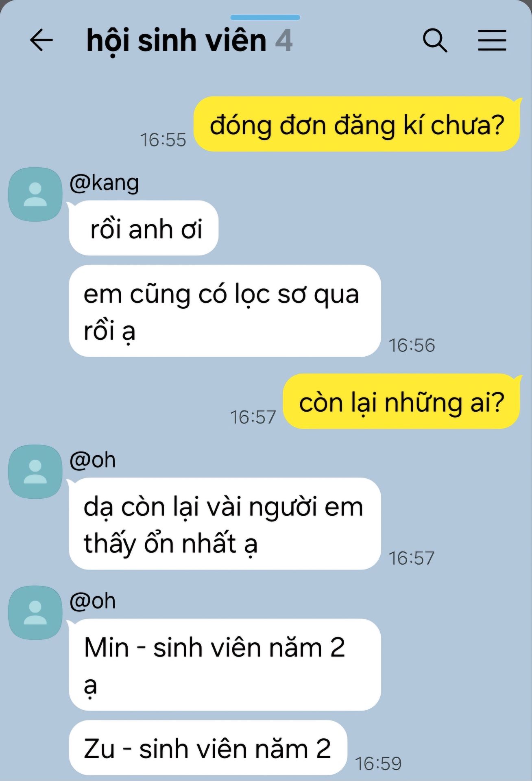Select the 'dạ còn lại vài người' message
The image size is (532, 781).
click(x=225, y=524)
